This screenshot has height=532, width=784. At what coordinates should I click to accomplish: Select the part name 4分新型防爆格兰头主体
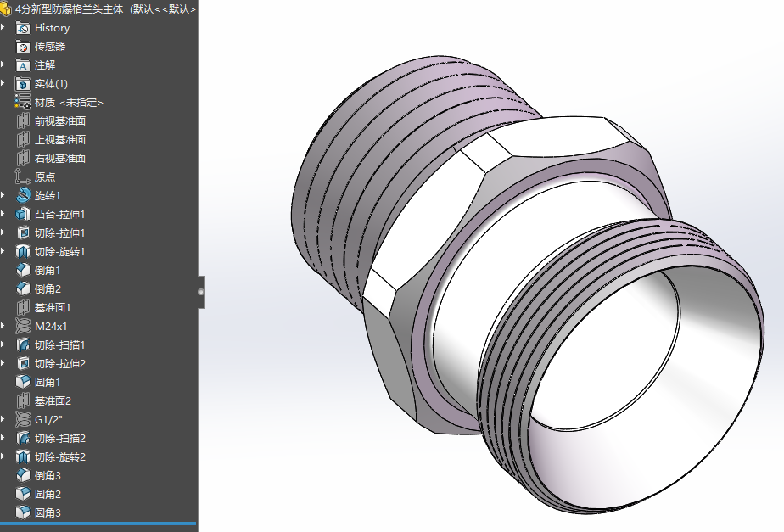tap(69, 9)
